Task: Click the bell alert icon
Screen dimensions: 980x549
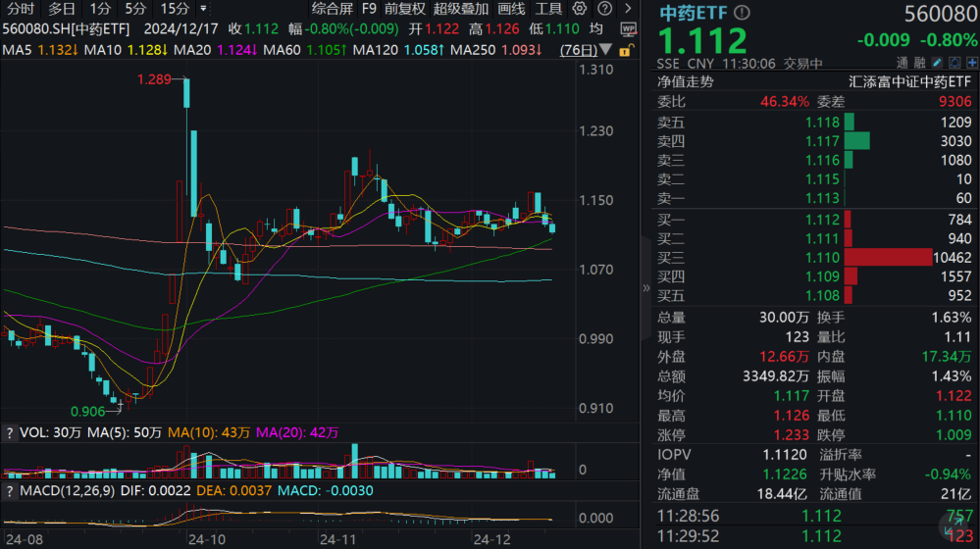Action: click(x=954, y=63)
